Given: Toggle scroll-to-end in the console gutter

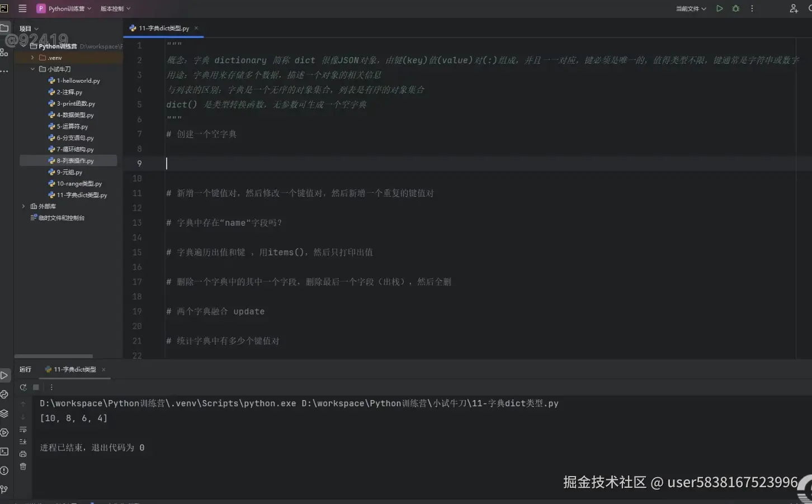Looking at the screenshot, I should [22, 441].
